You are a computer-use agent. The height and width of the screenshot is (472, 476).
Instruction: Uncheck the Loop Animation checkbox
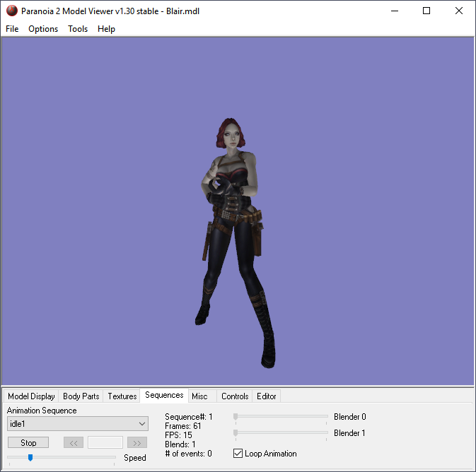pyautogui.click(x=238, y=454)
